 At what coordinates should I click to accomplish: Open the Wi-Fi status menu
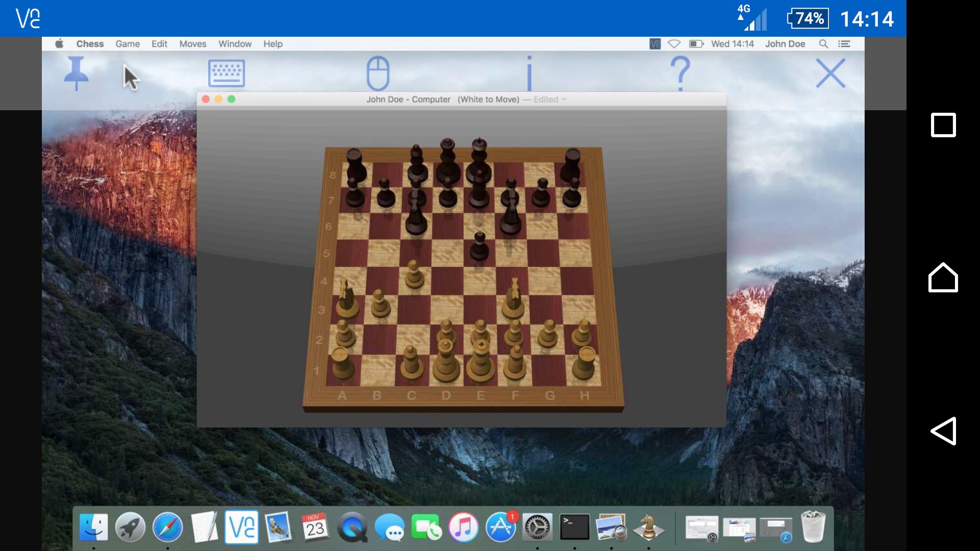point(674,44)
